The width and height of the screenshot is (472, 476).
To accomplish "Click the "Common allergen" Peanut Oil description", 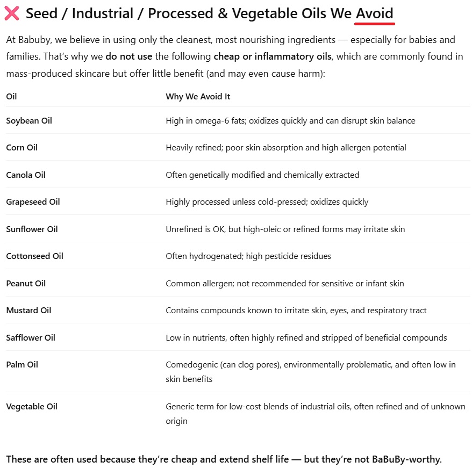I will 284,284.
